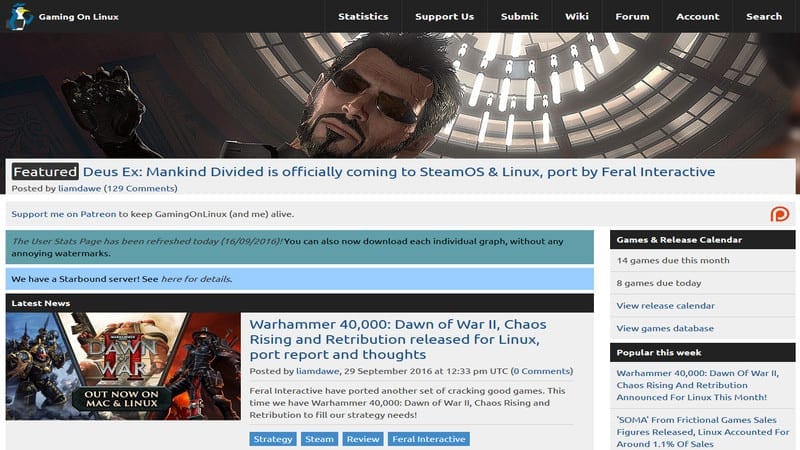
Task: Open the Account menu
Action: point(697,16)
